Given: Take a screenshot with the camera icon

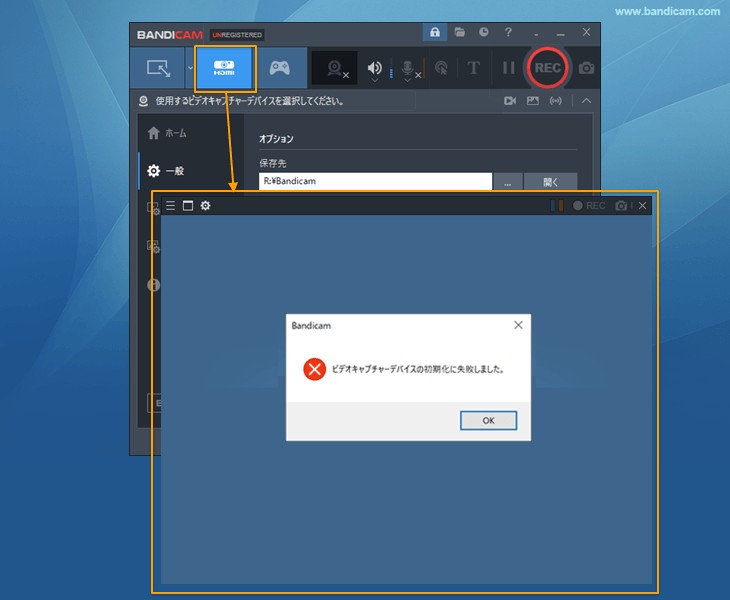Looking at the screenshot, I should point(587,68).
